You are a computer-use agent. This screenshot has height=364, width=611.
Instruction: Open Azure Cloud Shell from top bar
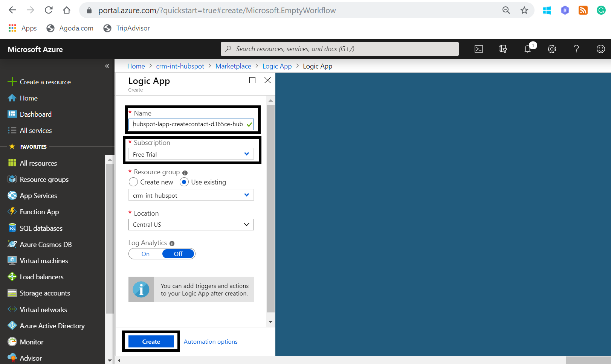pyautogui.click(x=478, y=49)
